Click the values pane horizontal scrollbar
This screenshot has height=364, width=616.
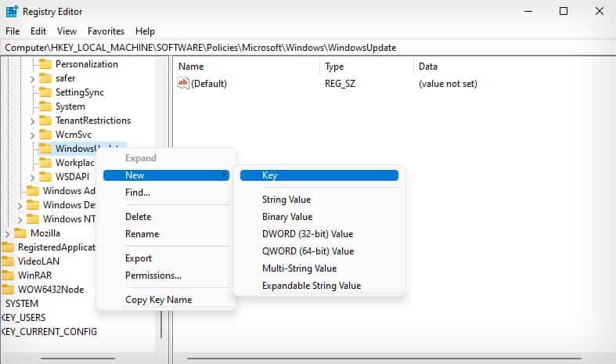(384, 359)
